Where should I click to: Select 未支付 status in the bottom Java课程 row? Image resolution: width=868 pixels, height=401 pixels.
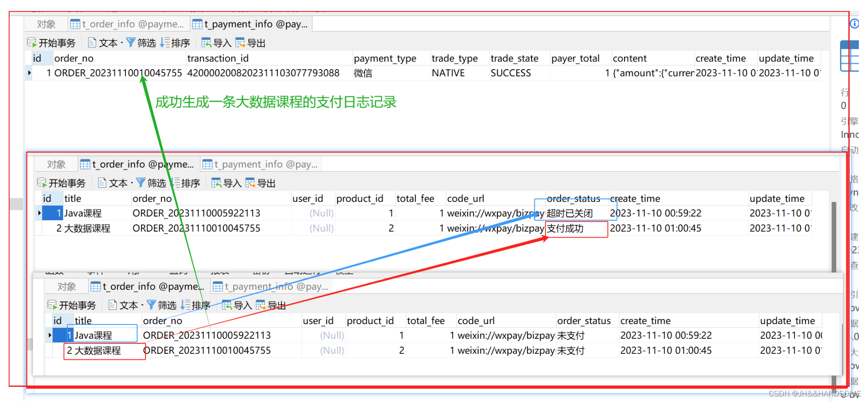(x=587, y=335)
